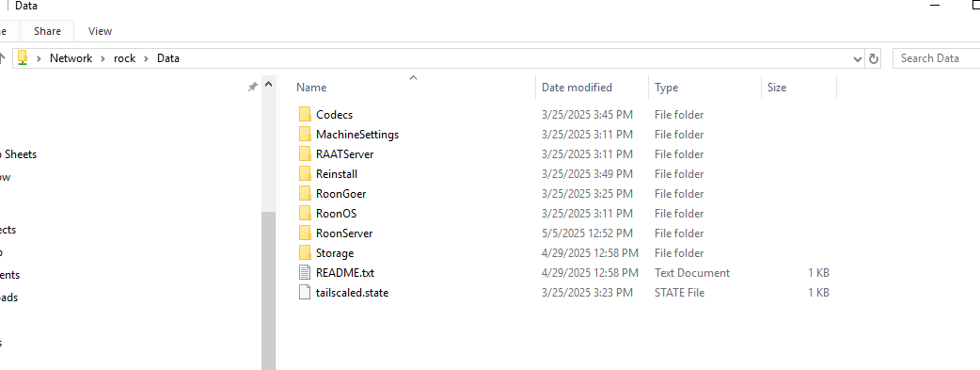Image resolution: width=980 pixels, height=370 pixels.
Task: Click the 3/25/2025 3:23 PM date cell
Action: click(x=587, y=293)
